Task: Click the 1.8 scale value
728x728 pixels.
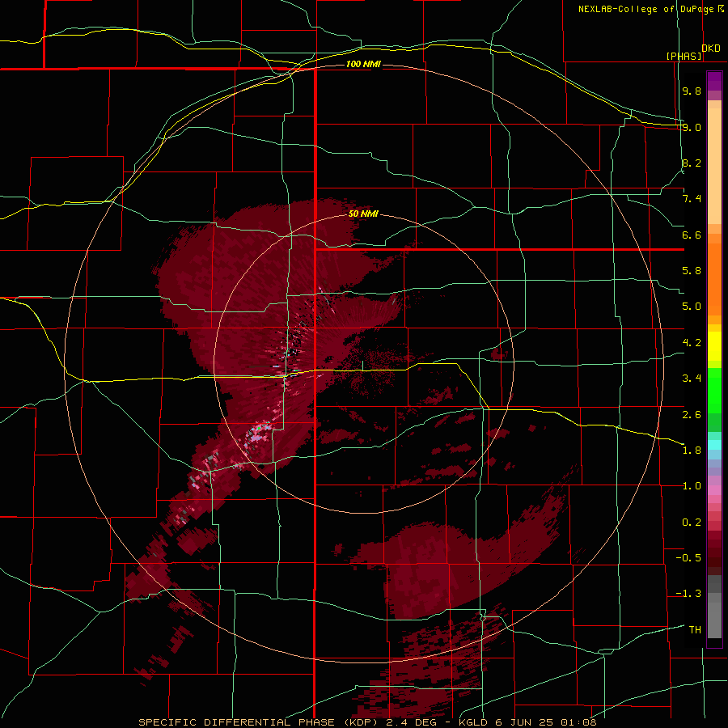Action: tap(692, 451)
